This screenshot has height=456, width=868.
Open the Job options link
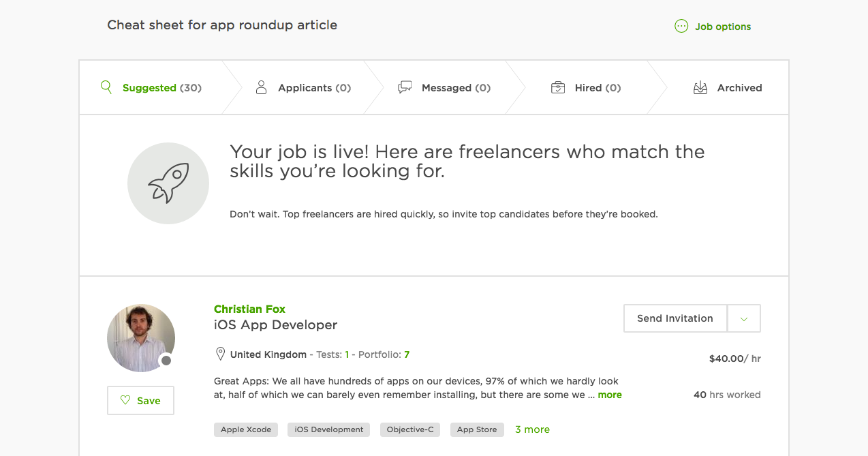tap(723, 27)
